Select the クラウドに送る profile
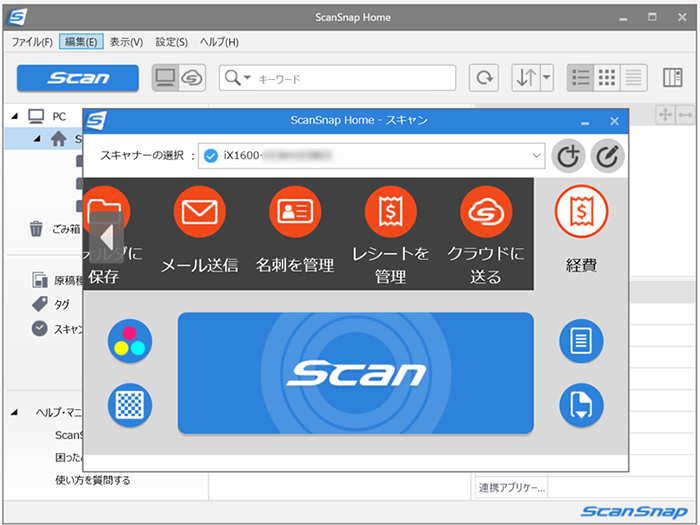The width and height of the screenshot is (700, 525). coord(486,235)
